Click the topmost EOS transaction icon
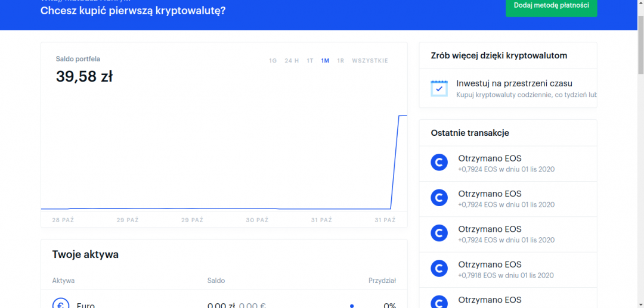 pos(439,161)
